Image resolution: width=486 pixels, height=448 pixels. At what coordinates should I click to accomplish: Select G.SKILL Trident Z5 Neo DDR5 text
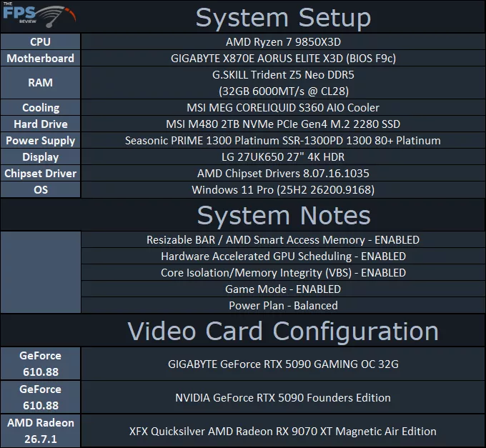(x=283, y=74)
